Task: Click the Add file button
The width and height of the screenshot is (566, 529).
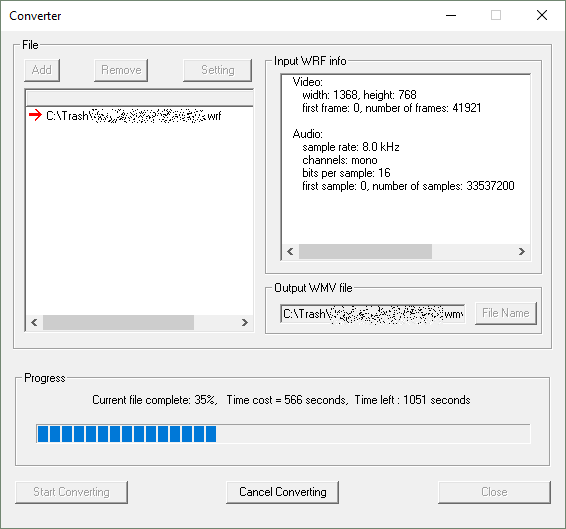Action: 42,70
